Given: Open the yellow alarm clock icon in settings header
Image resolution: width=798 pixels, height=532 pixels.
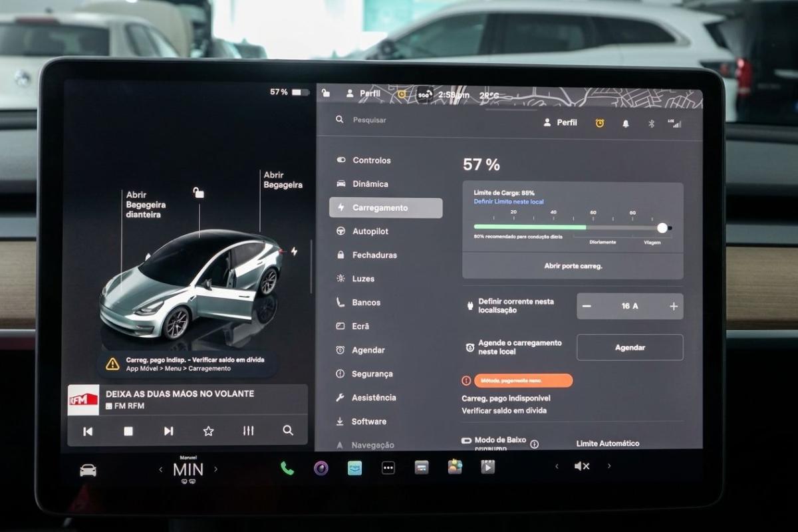Looking at the screenshot, I should [600, 123].
